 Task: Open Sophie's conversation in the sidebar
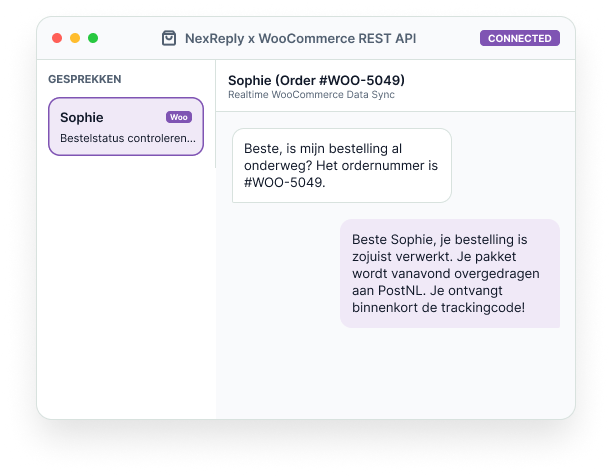126,126
